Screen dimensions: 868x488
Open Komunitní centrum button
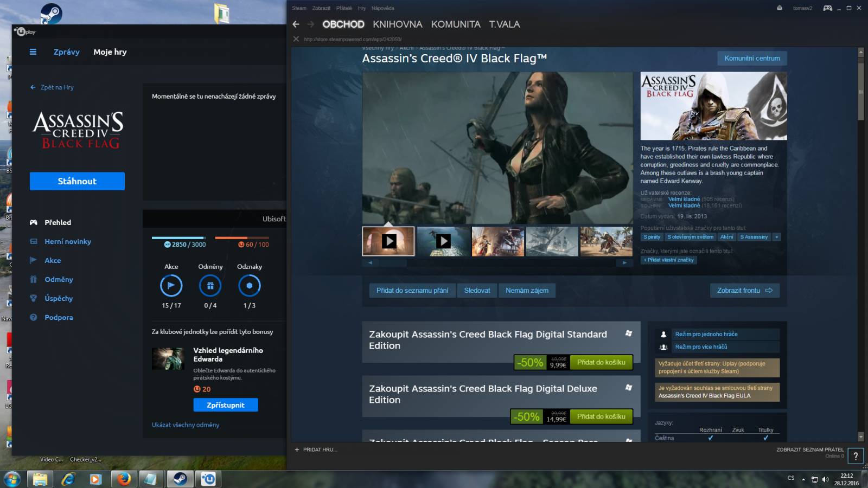(752, 58)
